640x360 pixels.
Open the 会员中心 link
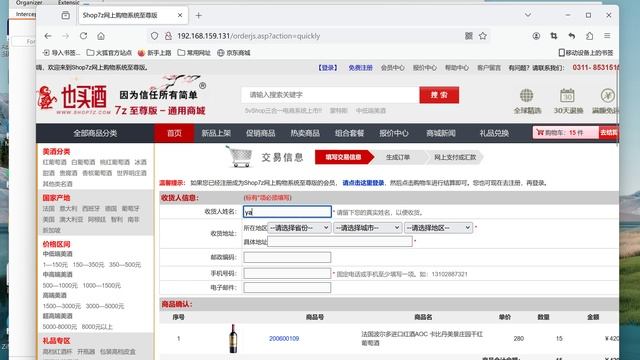click(393, 68)
